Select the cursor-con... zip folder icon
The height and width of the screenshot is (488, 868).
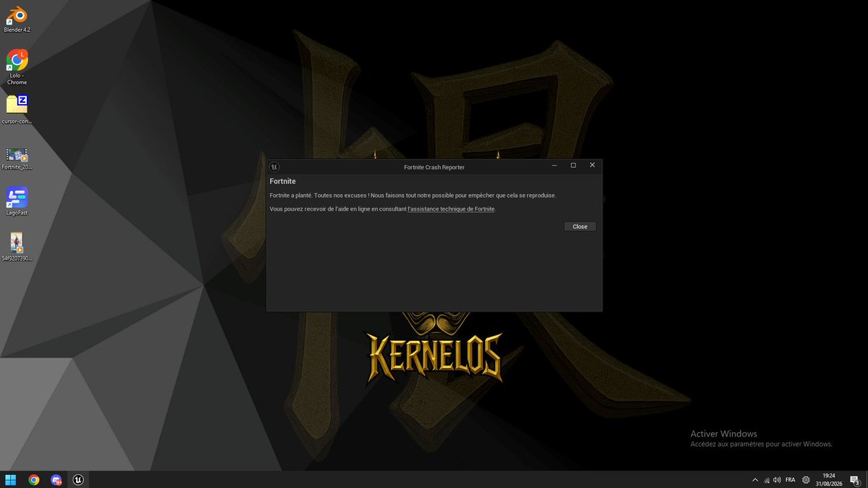click(x=17, y=109)
